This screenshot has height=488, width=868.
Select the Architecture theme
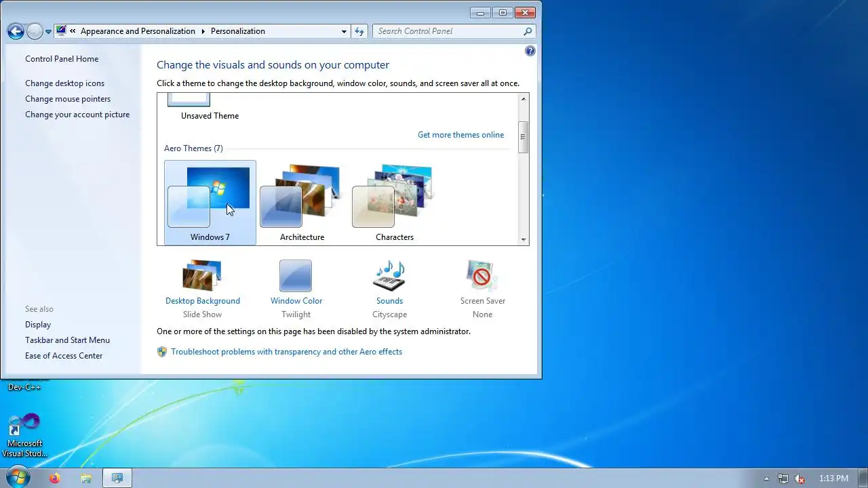(302, 202)
